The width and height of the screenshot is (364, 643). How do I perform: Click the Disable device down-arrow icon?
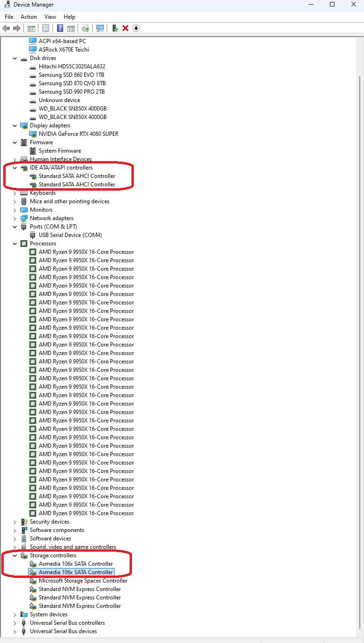coord(136,28)
